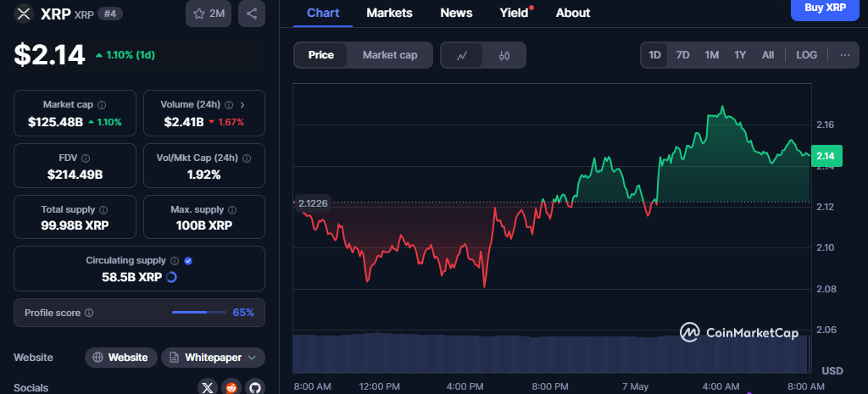This screenshot has height=394, width=868.
Task: Show Max. supply info icon
Action: 232,210
